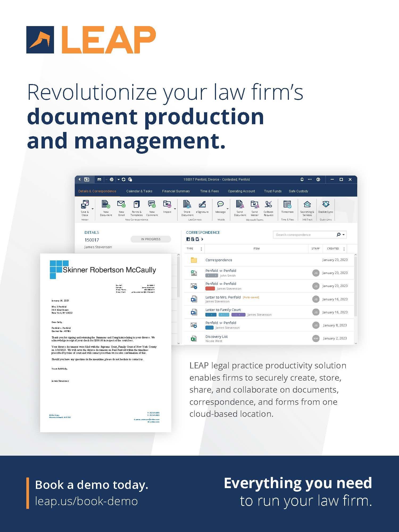The height and width of the screenshot is (532, 399).
Task: Expand the Message dropdown arrow
Action: coord(227,209)
